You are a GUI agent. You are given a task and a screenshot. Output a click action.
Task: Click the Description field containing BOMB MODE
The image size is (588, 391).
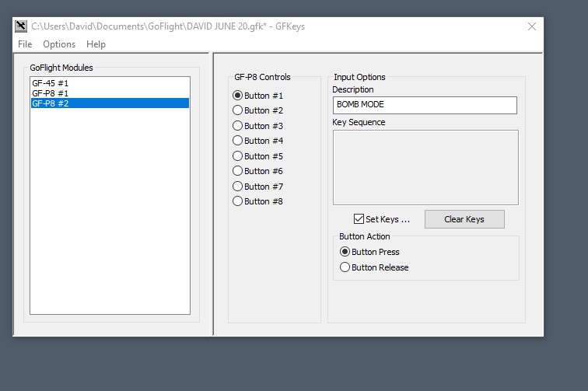click(424, 105)
